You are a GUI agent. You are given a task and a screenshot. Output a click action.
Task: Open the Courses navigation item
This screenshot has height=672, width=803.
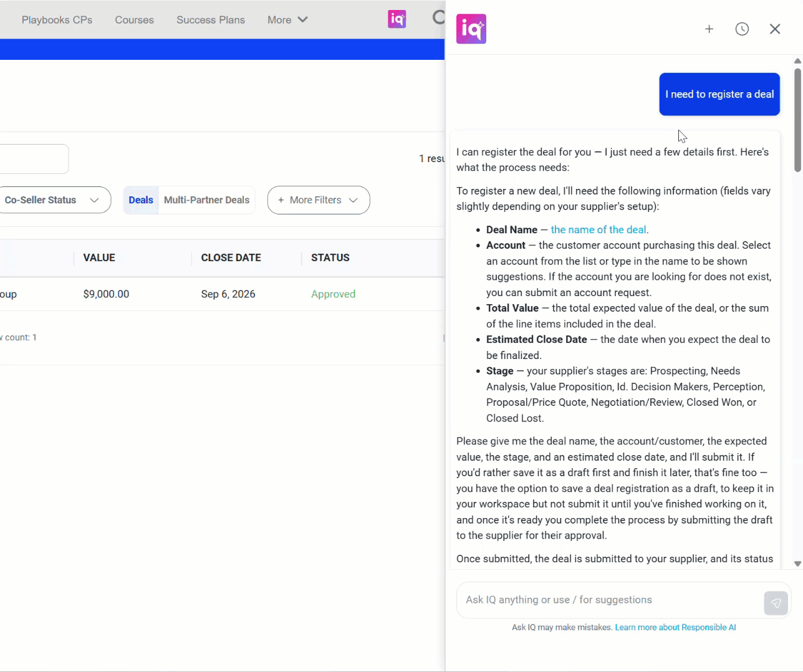[x=134, y=20]
